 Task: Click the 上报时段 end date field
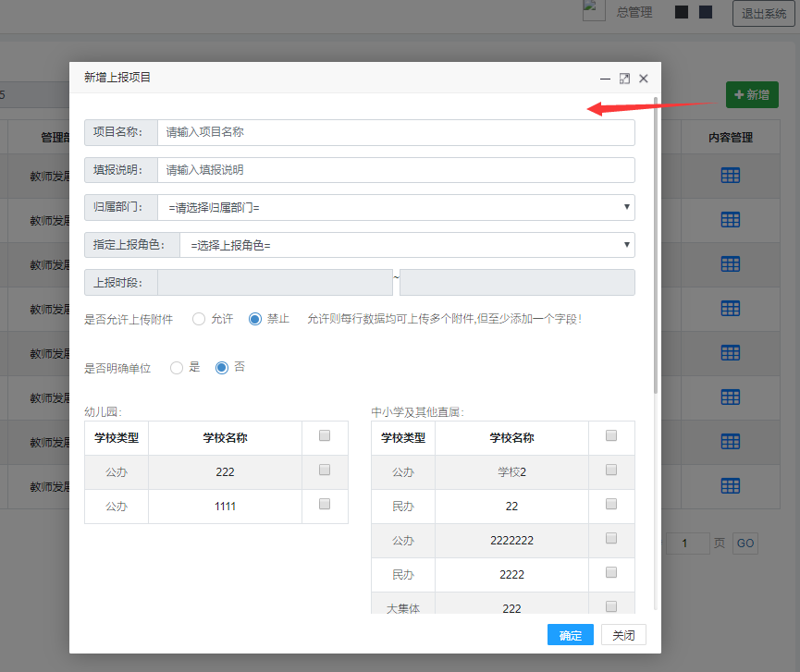517,283
